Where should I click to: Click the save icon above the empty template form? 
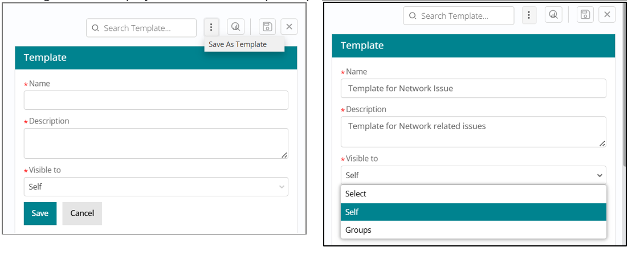click(267, 27)
